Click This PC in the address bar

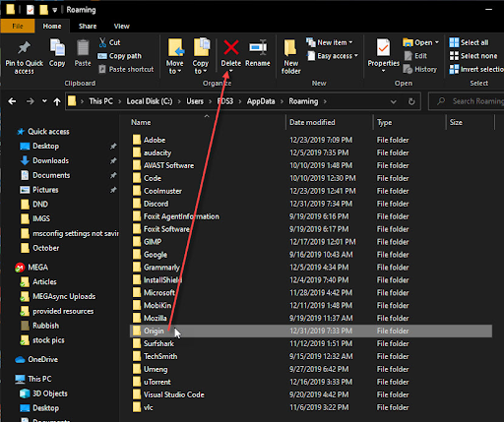click(100, 101)
